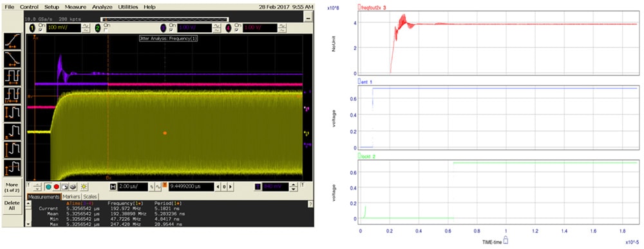Toggle channel 4 On checkbox

coord(237,30)
